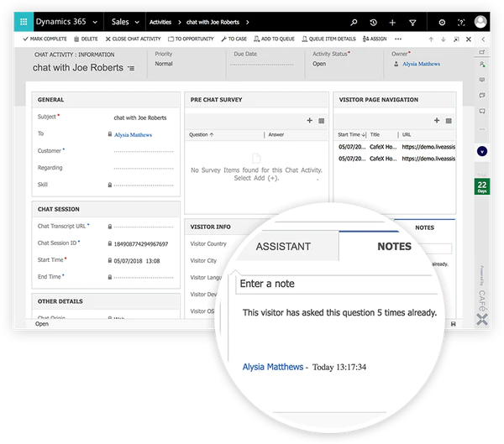Expand the Dynamics 365 dropdown
504x444 pixels.
pyautogui.click(x=95, y=22)
